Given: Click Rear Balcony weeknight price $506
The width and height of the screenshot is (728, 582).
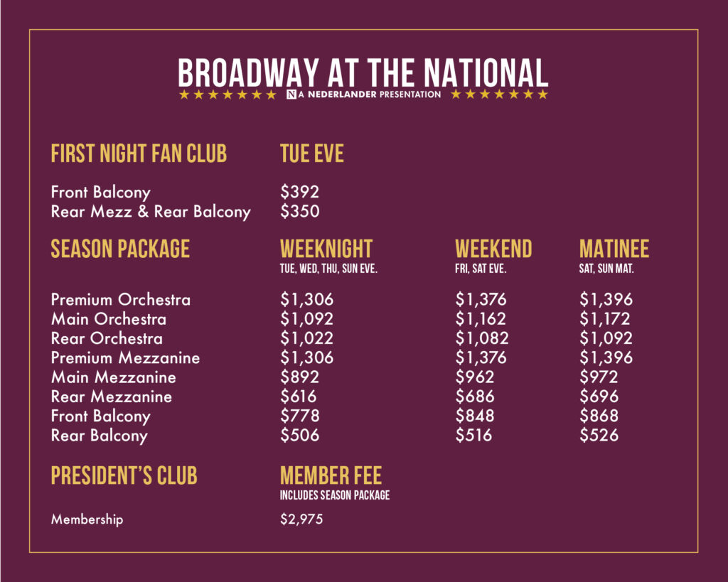Looking at the screenshot, I should coord(299,435).
